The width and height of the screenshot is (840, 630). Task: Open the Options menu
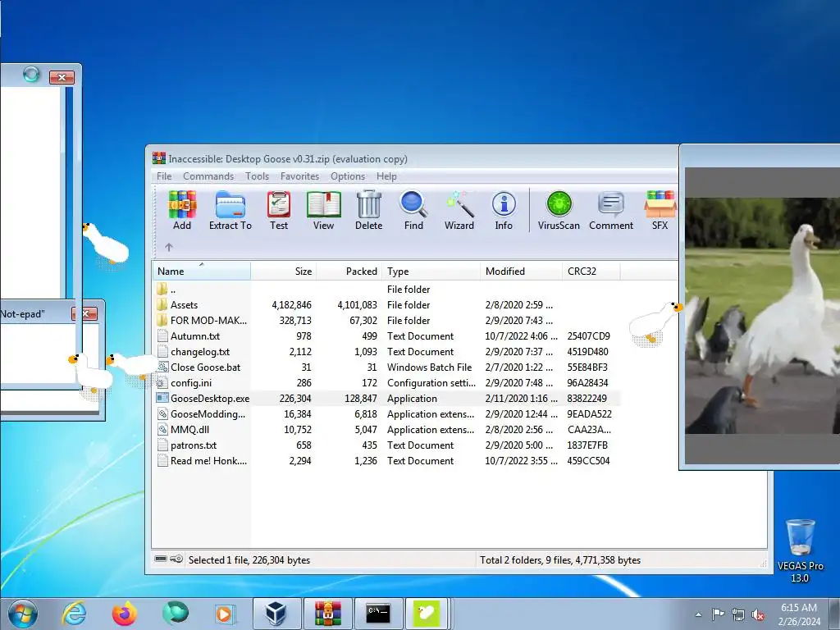[x=348, y=176]
